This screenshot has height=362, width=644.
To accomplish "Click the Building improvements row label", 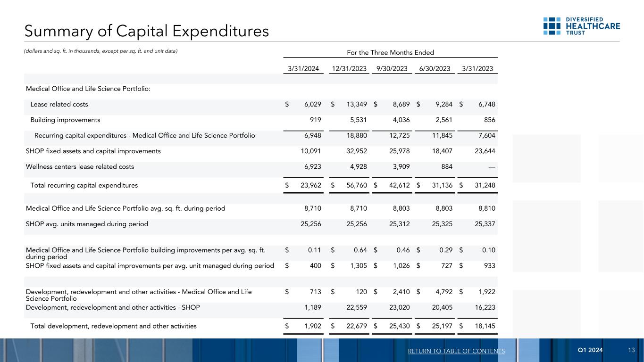I will (x=65, y=120).
